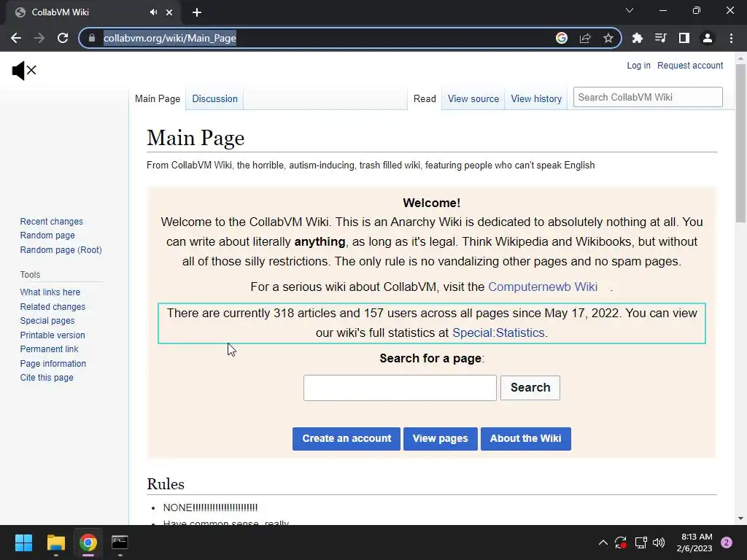Screen dimensions: 747x560
Task: Open Special pages link
Action: [x=47, y=321]
